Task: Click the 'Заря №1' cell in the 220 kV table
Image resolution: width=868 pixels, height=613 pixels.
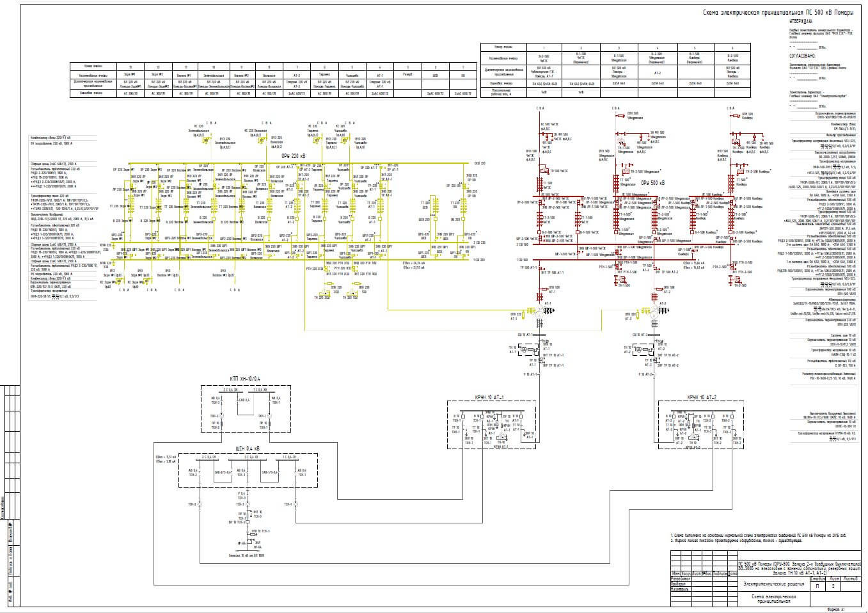Action: pos(131,75)
